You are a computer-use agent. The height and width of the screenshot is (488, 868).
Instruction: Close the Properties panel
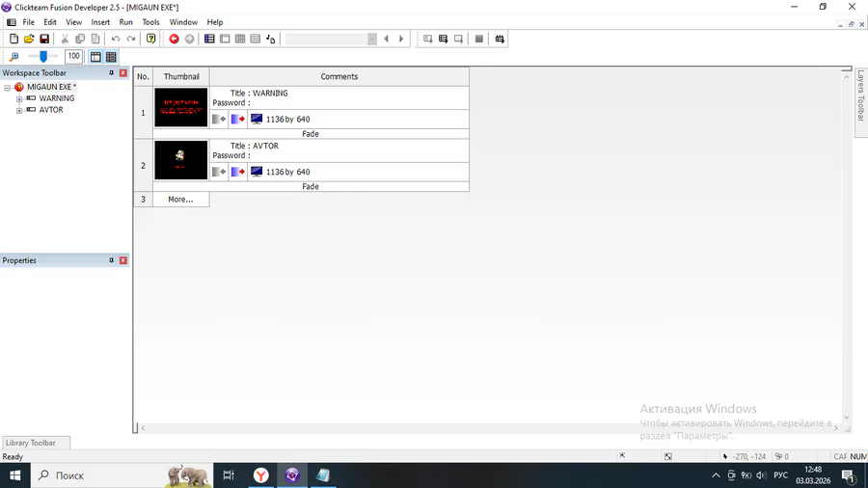[123, 260]
